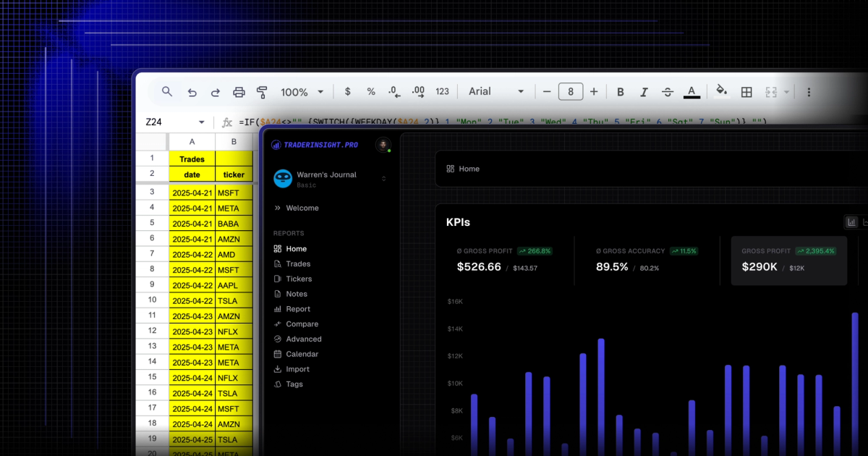Click the 266.8% growth badge
The image size is (868, 456).
[535, 251]
